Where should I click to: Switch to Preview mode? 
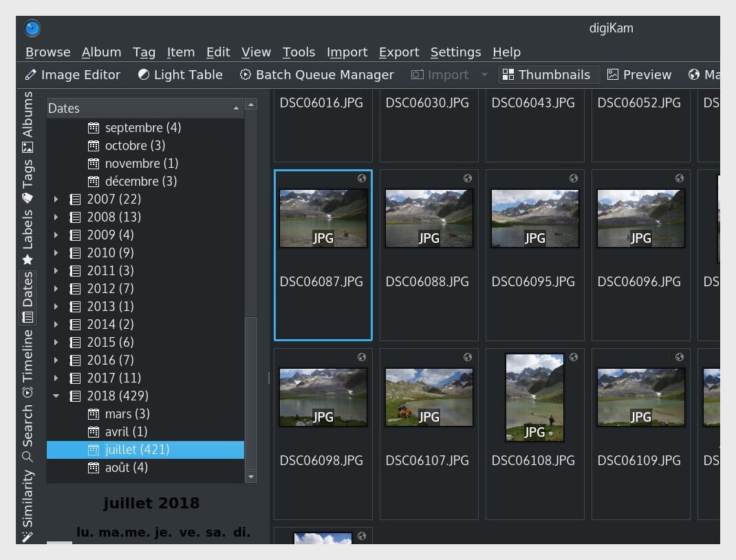639,74
